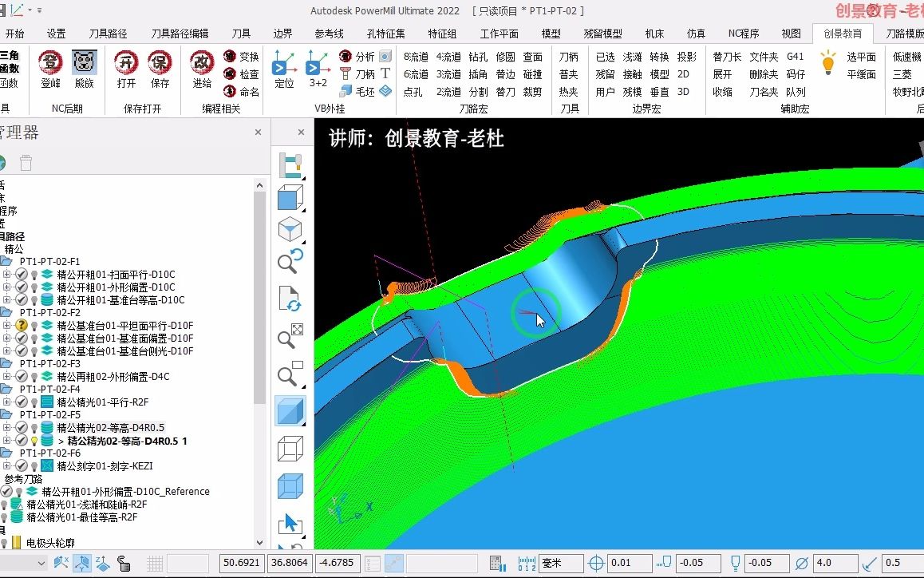Select the shaded view cube icon
924x578 pixels.
point(290,411)
